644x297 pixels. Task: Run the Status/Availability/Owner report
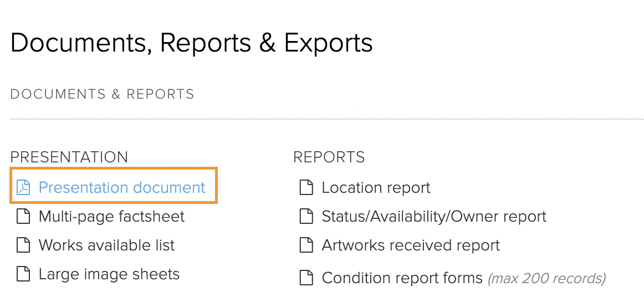pyautogui.click(x=434, y=217)
